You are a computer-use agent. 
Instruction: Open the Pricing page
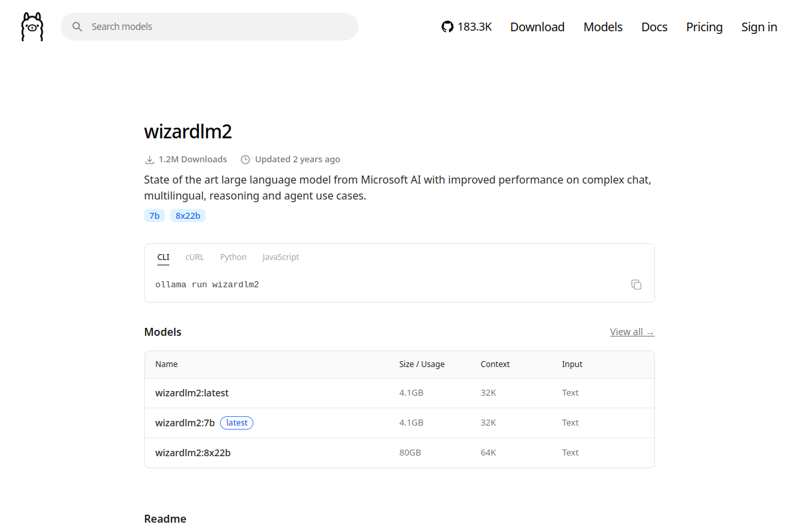[704, 27]
